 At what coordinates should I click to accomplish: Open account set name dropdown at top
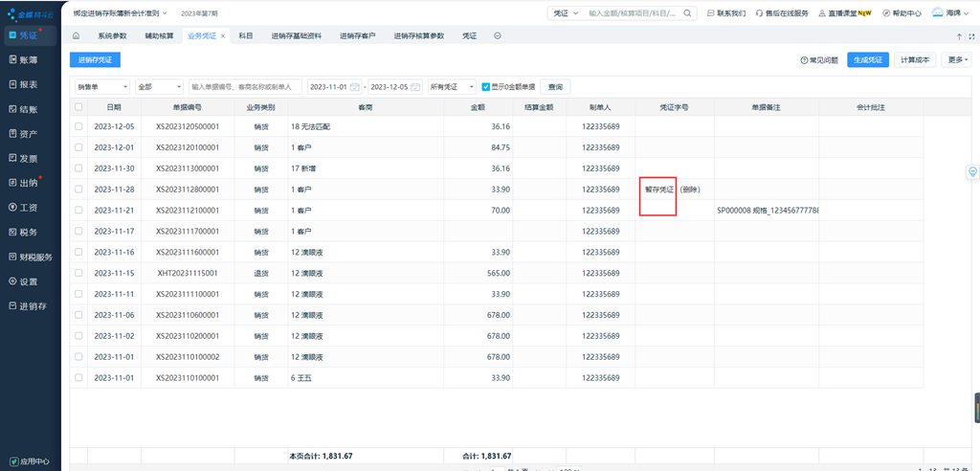coord(120,13)
